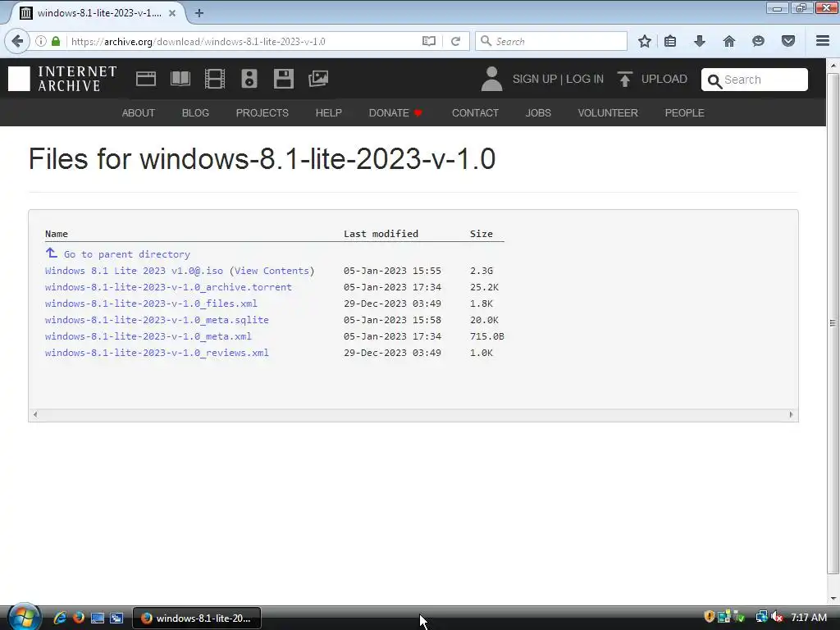Launch Internet Explorer from quick launch

[x=59, y=618]
